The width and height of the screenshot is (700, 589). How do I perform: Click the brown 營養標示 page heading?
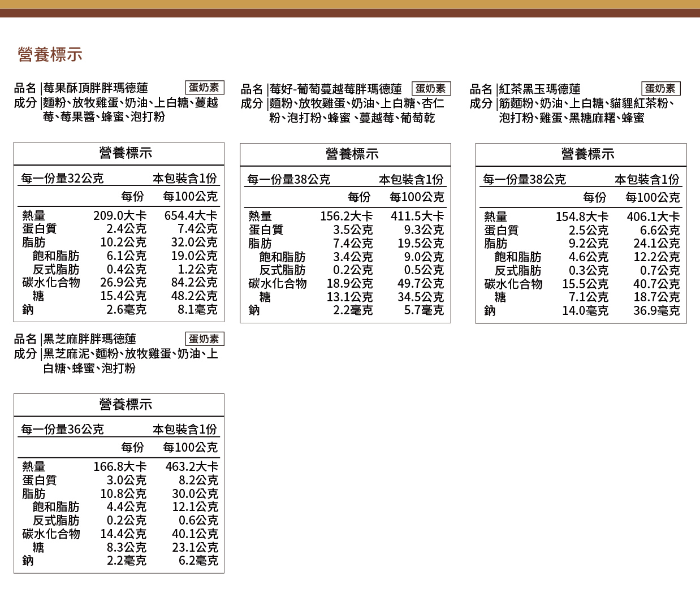(50, 55)
